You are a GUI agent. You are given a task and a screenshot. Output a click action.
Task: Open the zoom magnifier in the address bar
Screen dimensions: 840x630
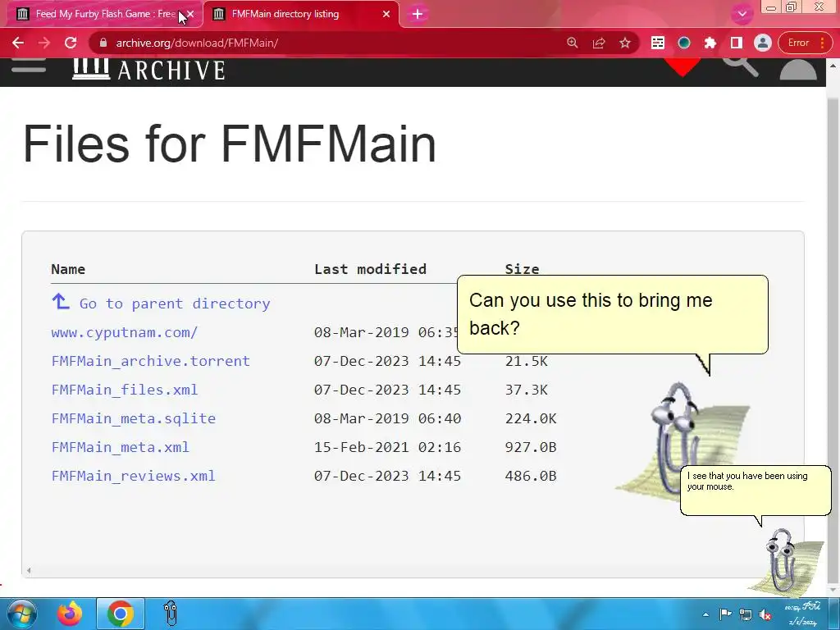[572, 43]
